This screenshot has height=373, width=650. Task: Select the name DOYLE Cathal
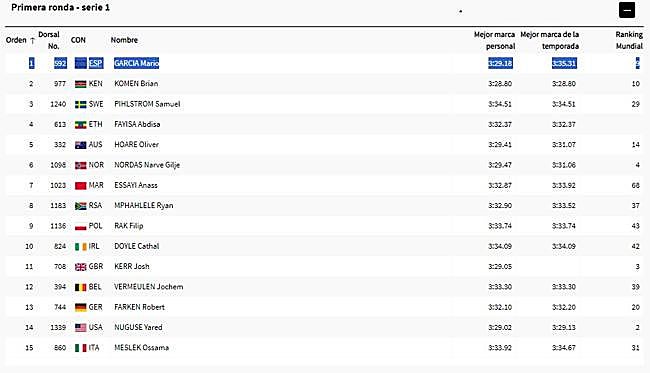coord(137,246)
